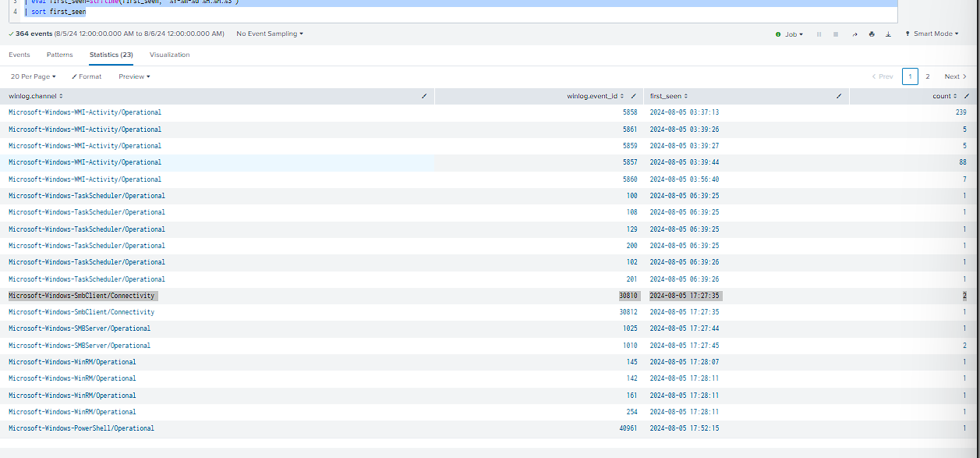Viewport: 980px width, 458px height.
Task: Click TaskScheduler channel cell for event 100
Action: click(87, 196)
